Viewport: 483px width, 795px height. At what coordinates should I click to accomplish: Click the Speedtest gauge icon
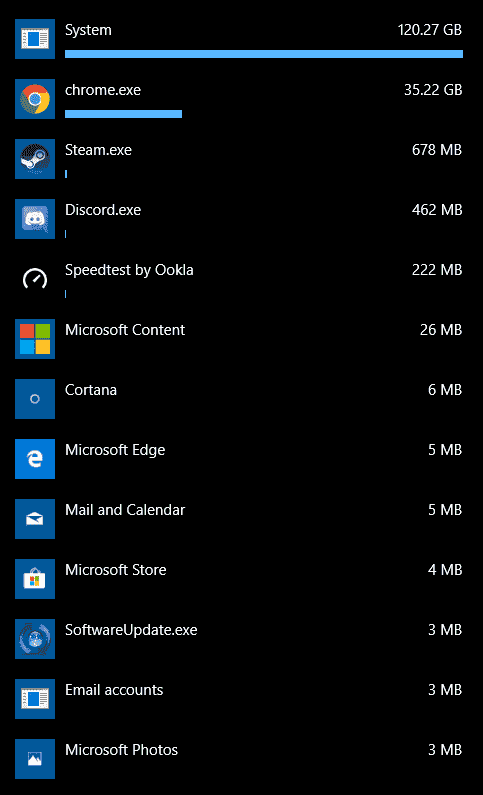coord(35,279)
